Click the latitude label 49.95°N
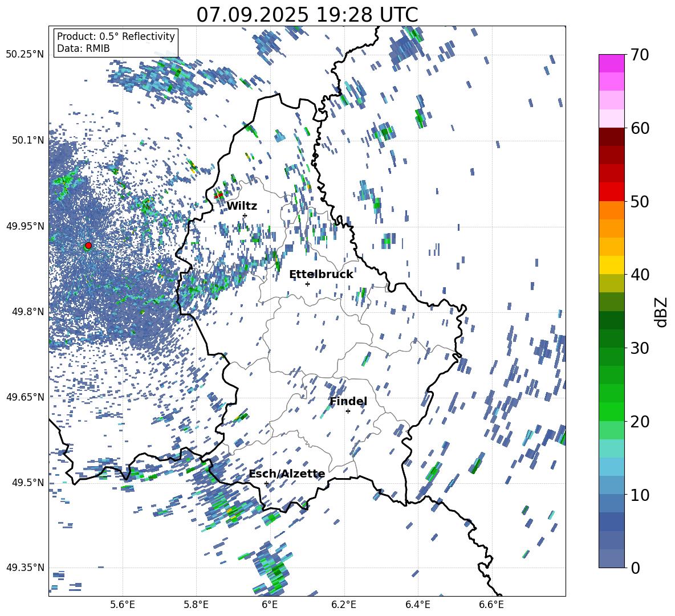 click(x=26, y=226)
